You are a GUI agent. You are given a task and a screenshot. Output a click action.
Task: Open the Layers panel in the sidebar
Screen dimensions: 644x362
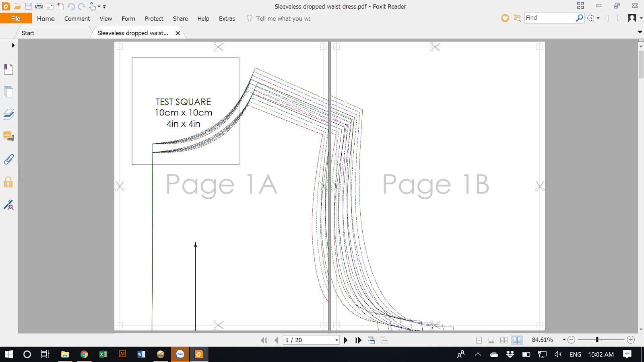8,114
